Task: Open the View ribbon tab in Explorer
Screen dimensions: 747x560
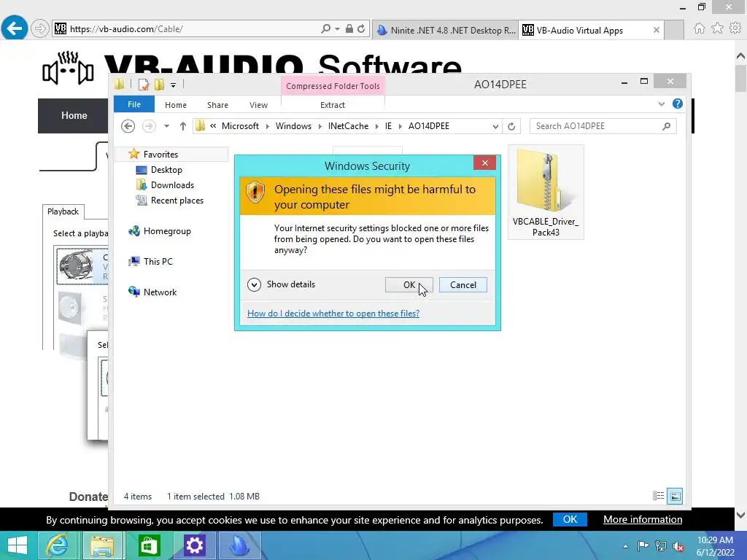Action: (259, 105)
